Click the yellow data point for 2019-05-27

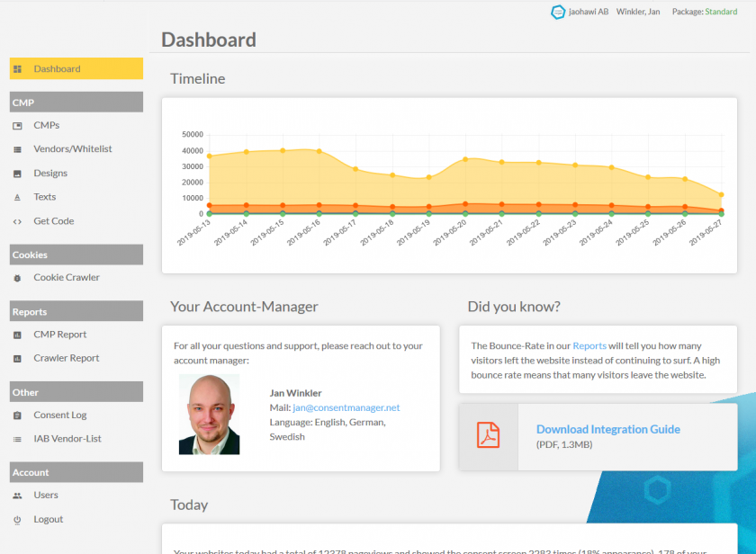click(721, 195)
